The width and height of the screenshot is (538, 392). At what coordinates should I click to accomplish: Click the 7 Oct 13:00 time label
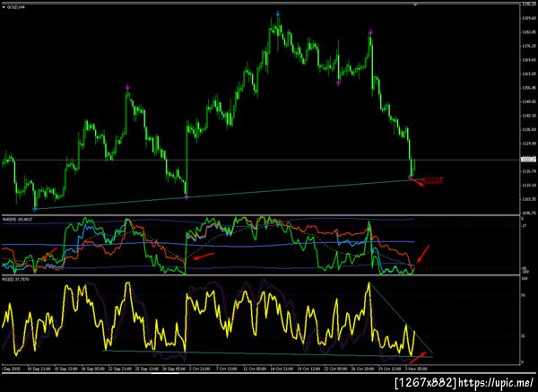coord(226,369)
